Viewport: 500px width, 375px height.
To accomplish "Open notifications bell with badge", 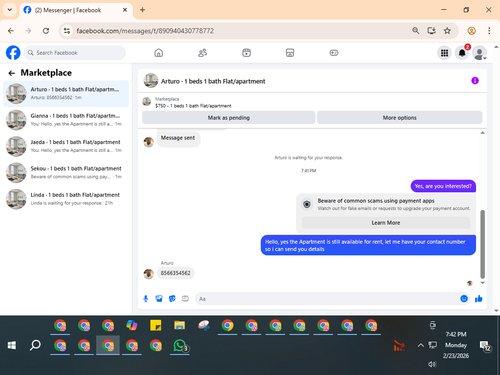I will (462, 53).
